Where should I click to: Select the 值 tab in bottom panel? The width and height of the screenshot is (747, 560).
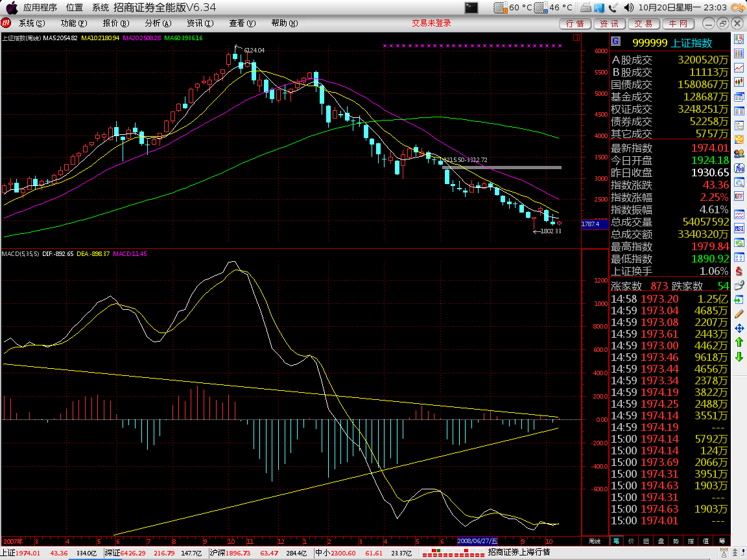click(x=705, y=541)
